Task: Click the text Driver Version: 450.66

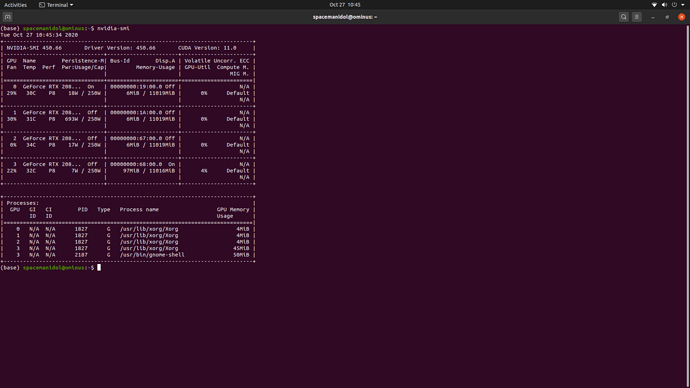Action: pyautogui.click(x=120, y=48)
